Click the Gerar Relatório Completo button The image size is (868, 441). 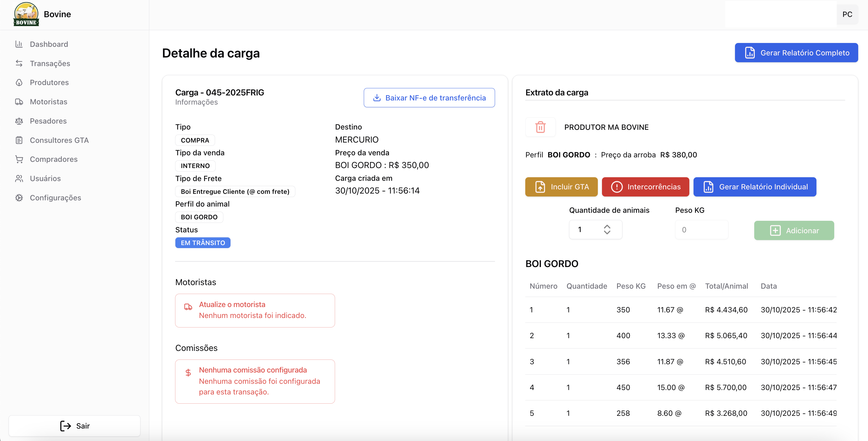click(x=796, y=52)
